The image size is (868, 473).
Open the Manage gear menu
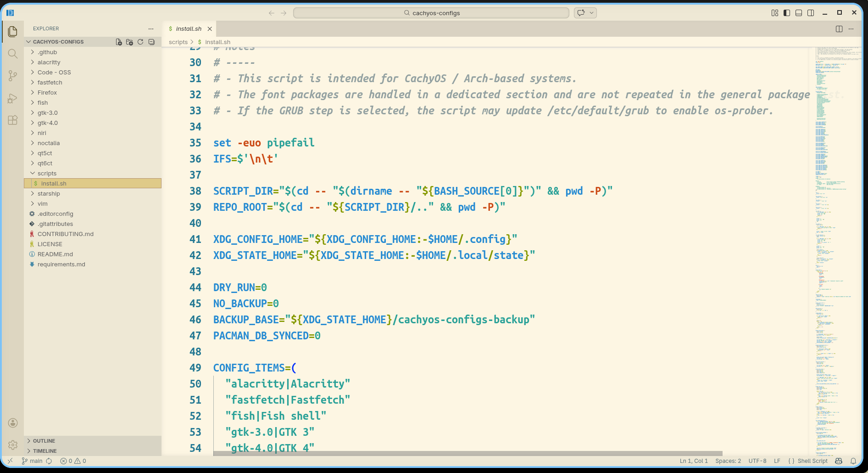(x=13, y=445)
